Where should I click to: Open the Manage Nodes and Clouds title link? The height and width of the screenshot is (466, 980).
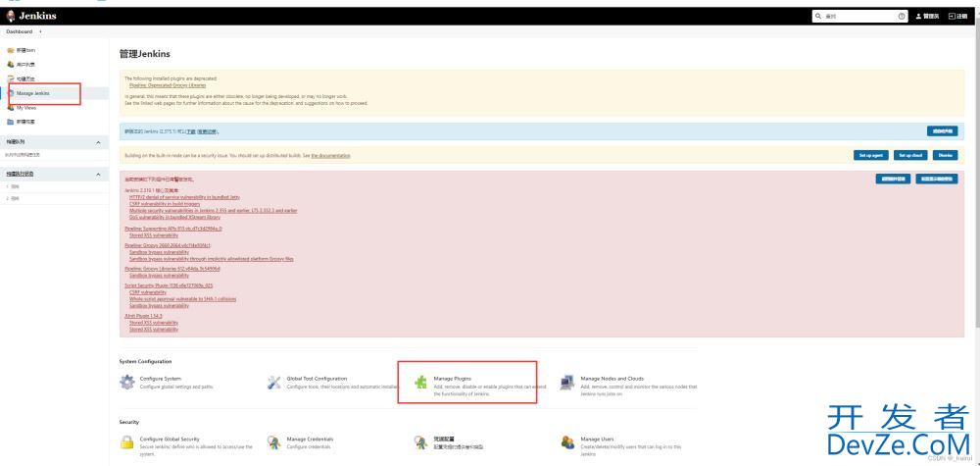tap(612, 379)
